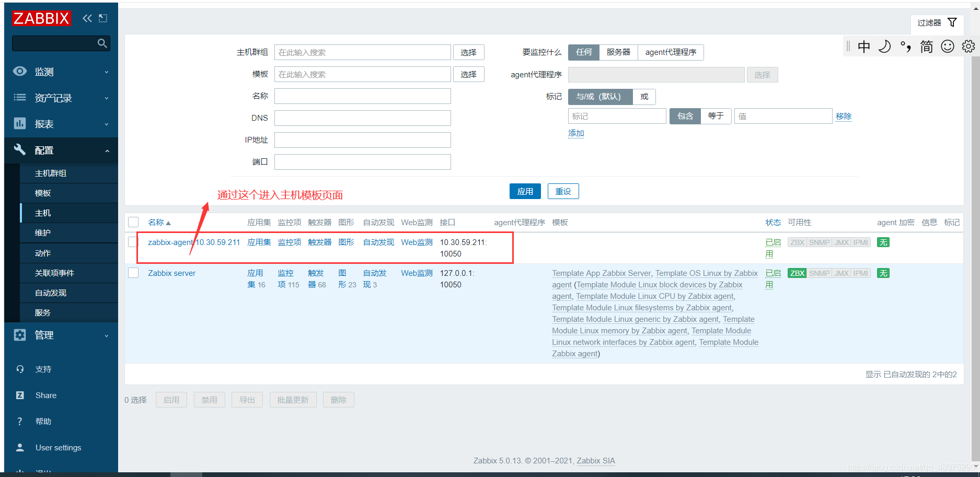Collapse the sidebar with double-arrow icon
The image size is (980, 477).
tap(87, 18)
